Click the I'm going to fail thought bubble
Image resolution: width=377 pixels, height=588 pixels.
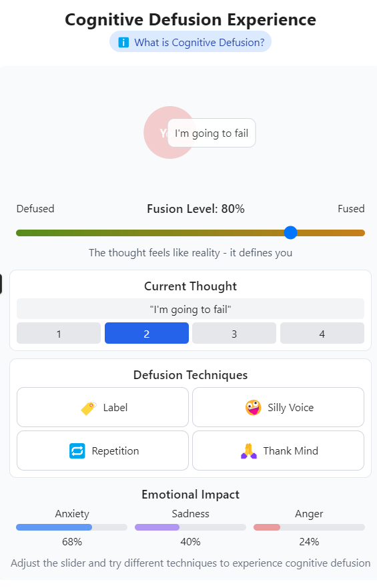[212, 133]
